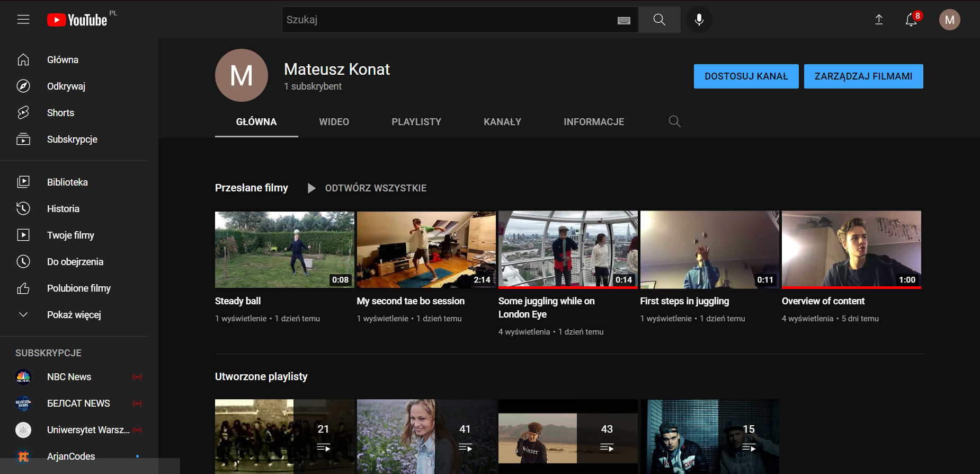Open the hamburger guide menu
The height and width of the screenshot is (474, 980).
[x=23, y=20]
